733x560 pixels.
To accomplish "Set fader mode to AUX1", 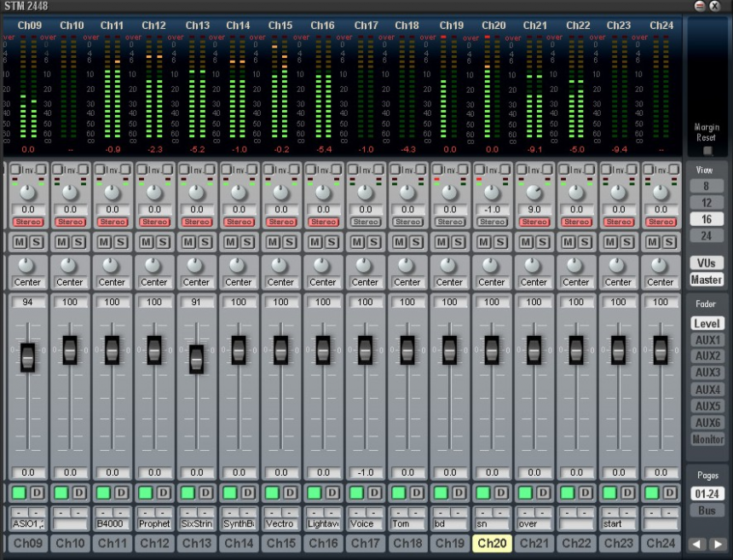I will pos(707,340).
